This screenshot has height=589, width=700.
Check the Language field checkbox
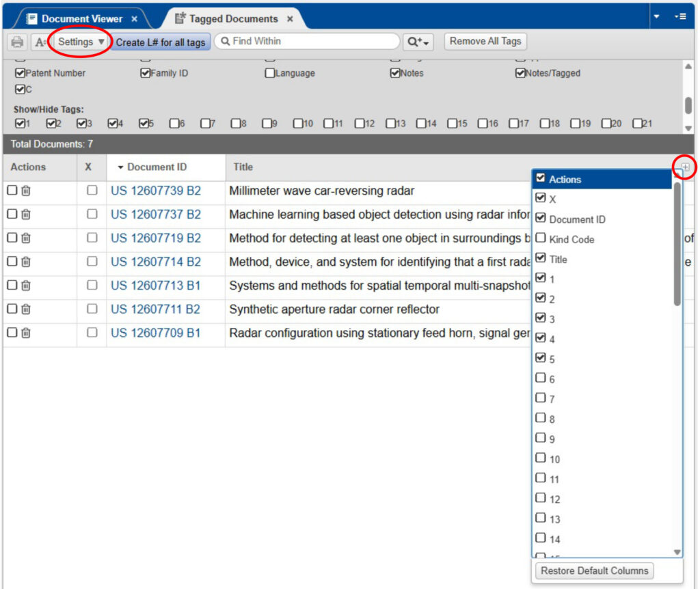270,73
